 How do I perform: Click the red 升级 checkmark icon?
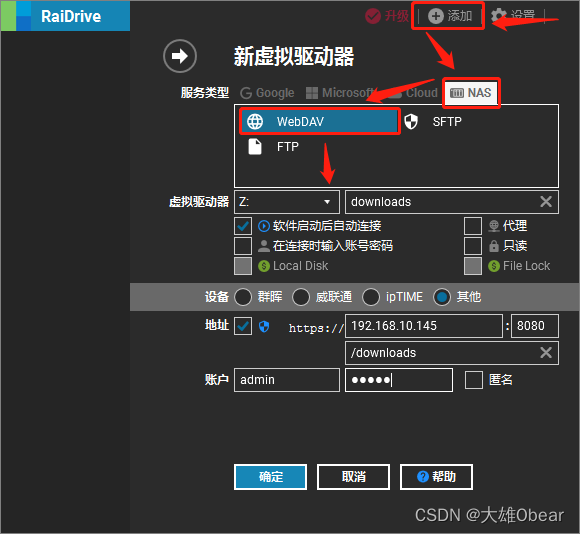click(x=373, y=16)
